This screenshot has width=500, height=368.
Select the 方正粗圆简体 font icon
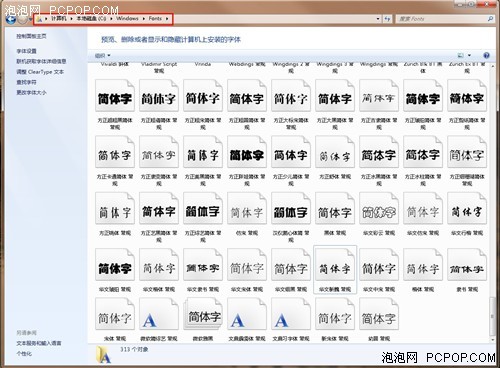coord(247,95)
